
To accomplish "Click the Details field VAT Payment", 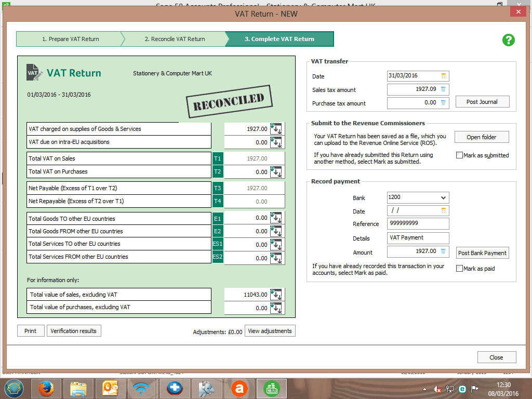I will tap(418, 238).
